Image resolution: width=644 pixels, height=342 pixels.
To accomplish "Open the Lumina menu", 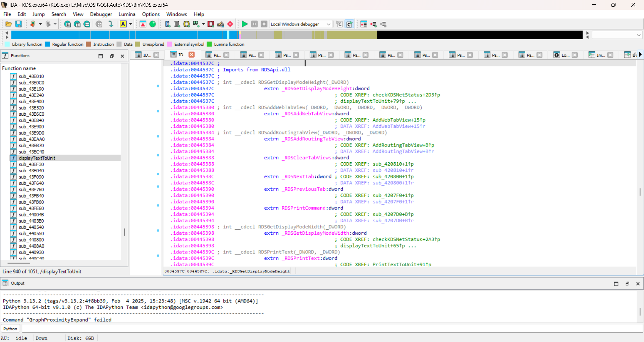I will click(x=127, y=14).
